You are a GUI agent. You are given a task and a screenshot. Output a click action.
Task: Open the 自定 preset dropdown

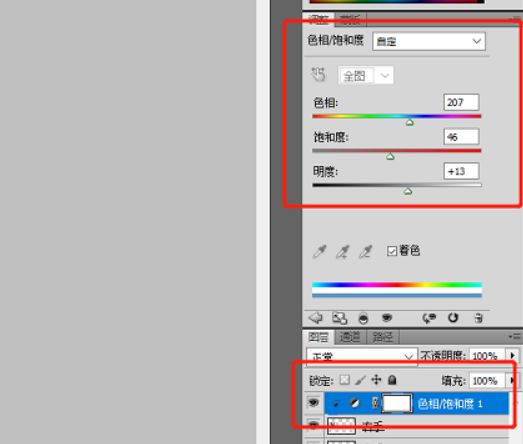[429, 41]
